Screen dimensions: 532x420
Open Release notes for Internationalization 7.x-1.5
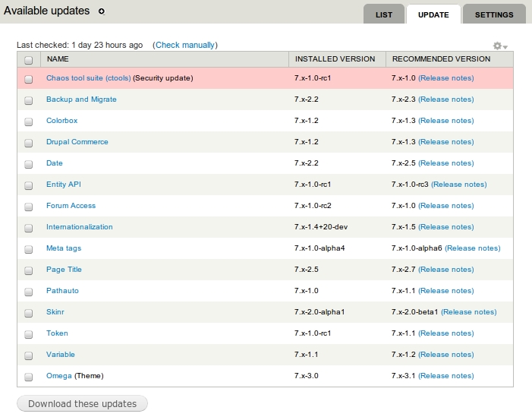pyautogui.click(x=445, y=227)
